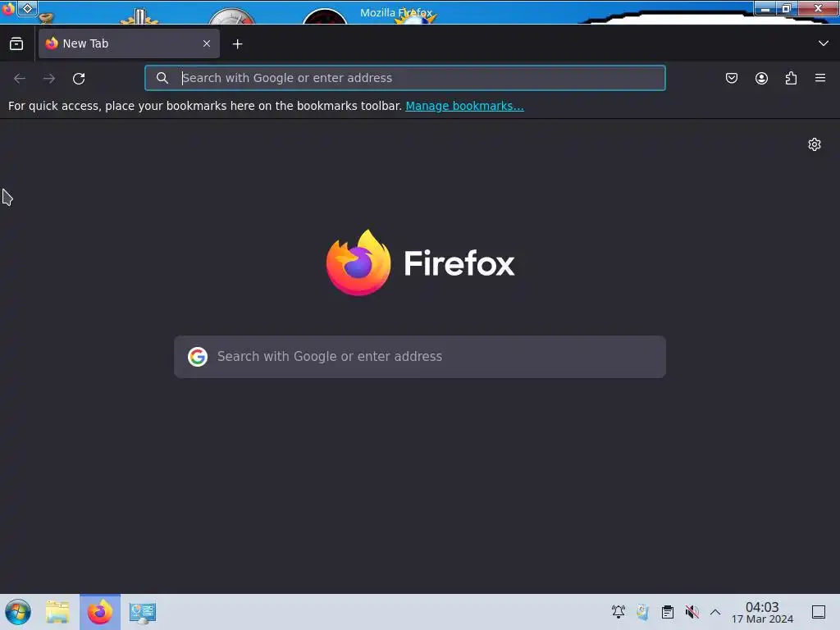
Task: Open the window menu Firefox icon in the title bar
Action: (8, 8)
